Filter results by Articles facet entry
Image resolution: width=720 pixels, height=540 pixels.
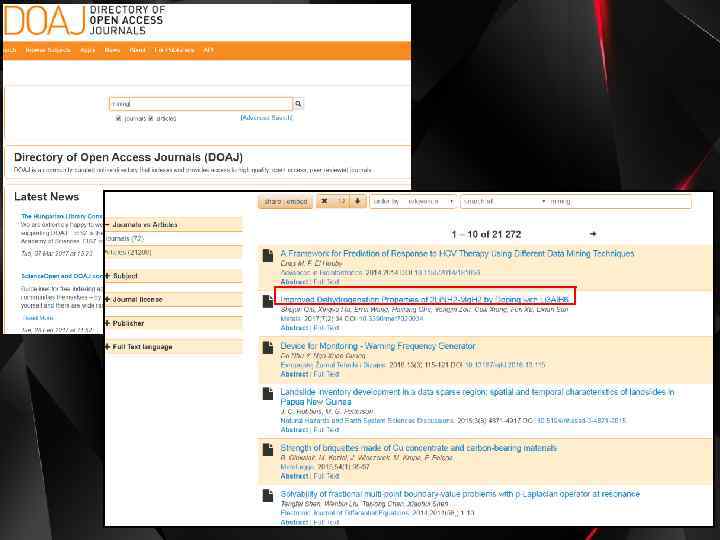click(x=129, y=252)
